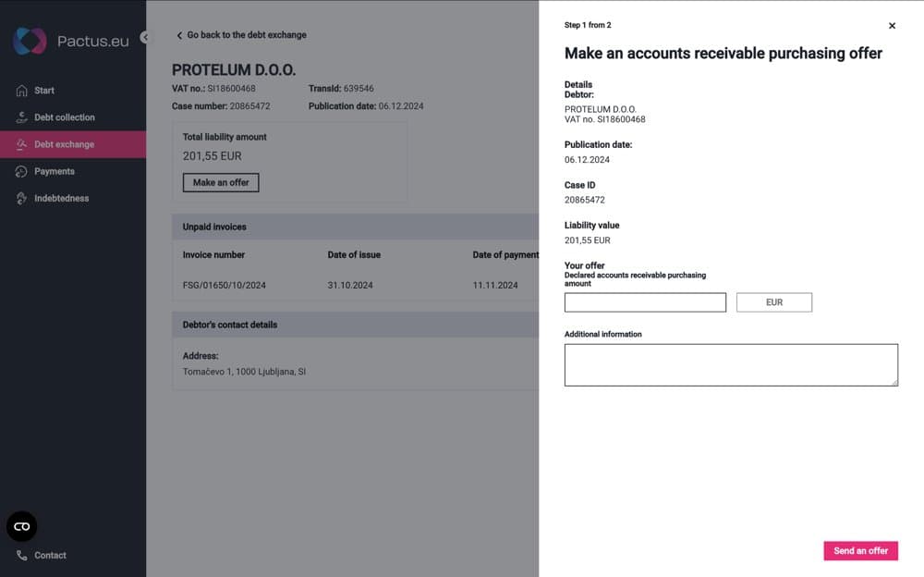Close the purchasing offer panel with the X
Image resolution: width=924 pixels, height=577 pixels.
pyautogui.click(x=892, y=26)
